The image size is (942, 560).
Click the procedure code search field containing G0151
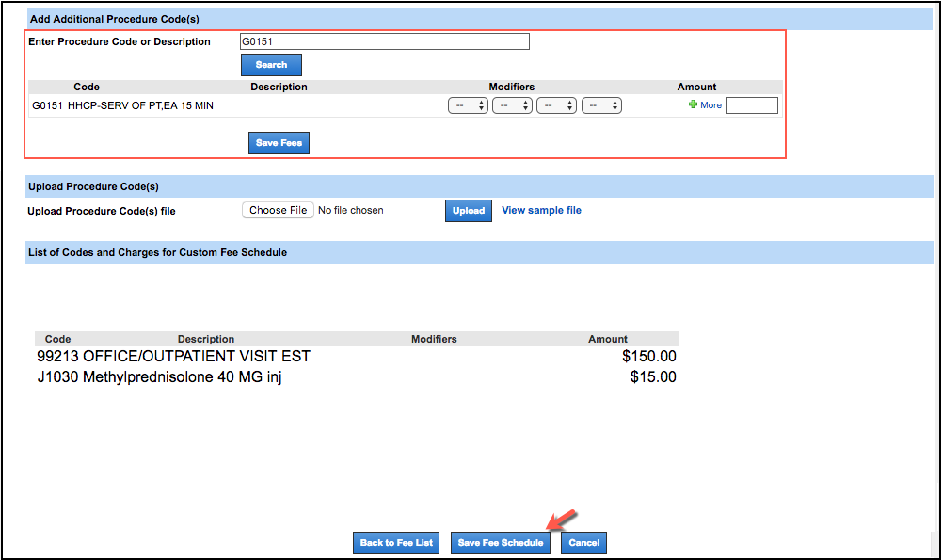384,41
